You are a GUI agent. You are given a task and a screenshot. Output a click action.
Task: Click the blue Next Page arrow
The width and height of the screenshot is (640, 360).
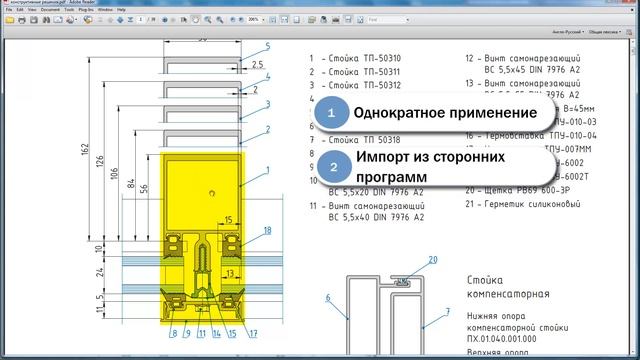120,20
